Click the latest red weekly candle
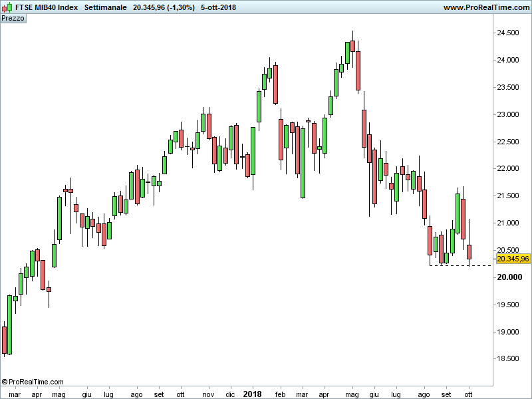 pos(469,252)
